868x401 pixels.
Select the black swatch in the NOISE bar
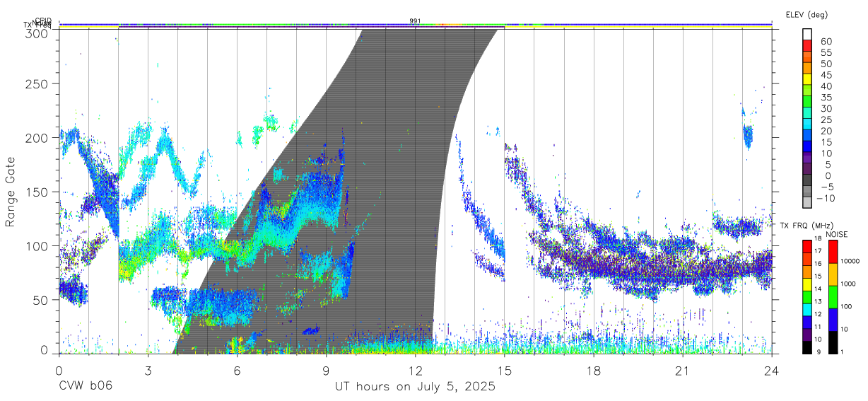click(x=833, y=342)
